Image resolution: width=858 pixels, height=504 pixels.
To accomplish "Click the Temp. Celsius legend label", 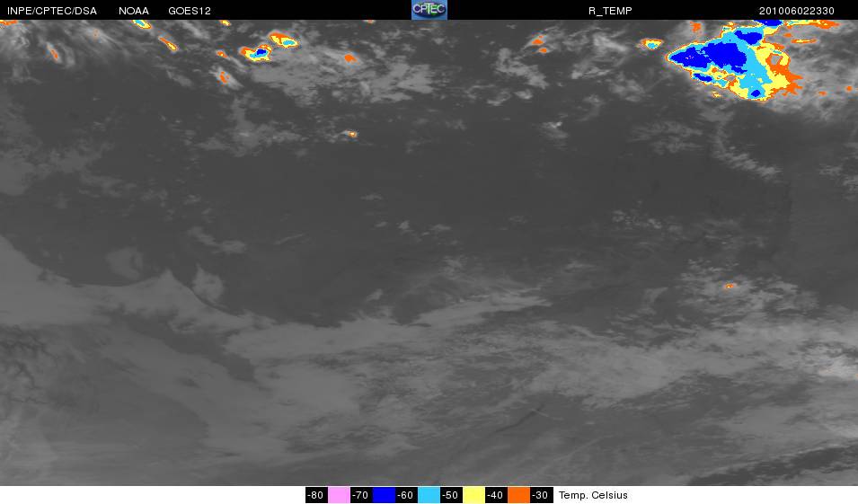I will 593,495.
